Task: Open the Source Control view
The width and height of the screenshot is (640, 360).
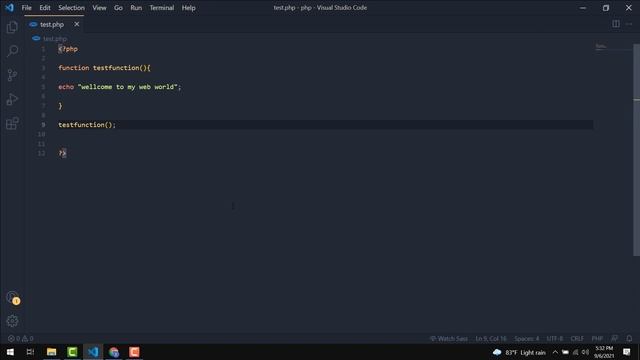Action: tap(12, 75)
